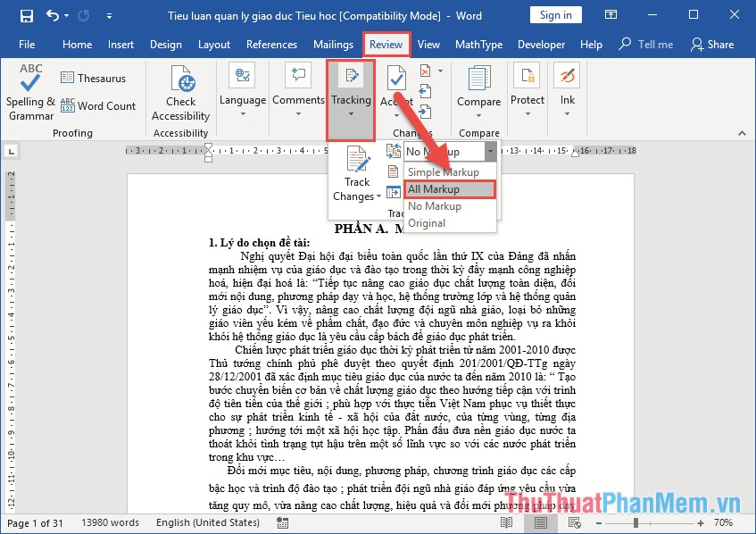This screenshot has width=756, height=534.
Task: Open the Share pane
Action: point(713,44)
